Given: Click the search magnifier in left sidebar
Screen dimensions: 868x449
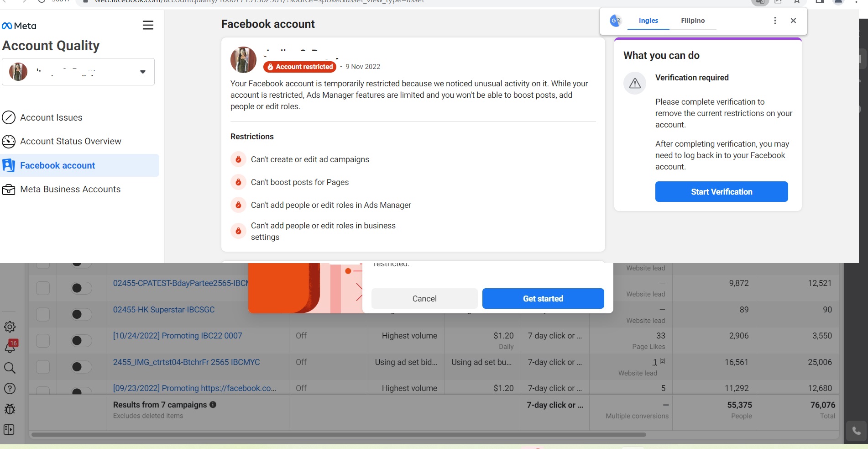Looking at the screenshot, I should (x=10, y=368).
